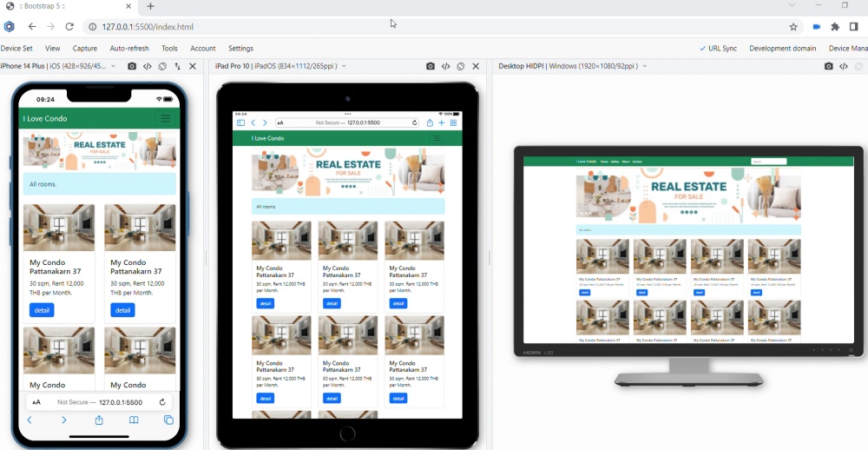Open the Account menu
868x450 pixels.
202,49
